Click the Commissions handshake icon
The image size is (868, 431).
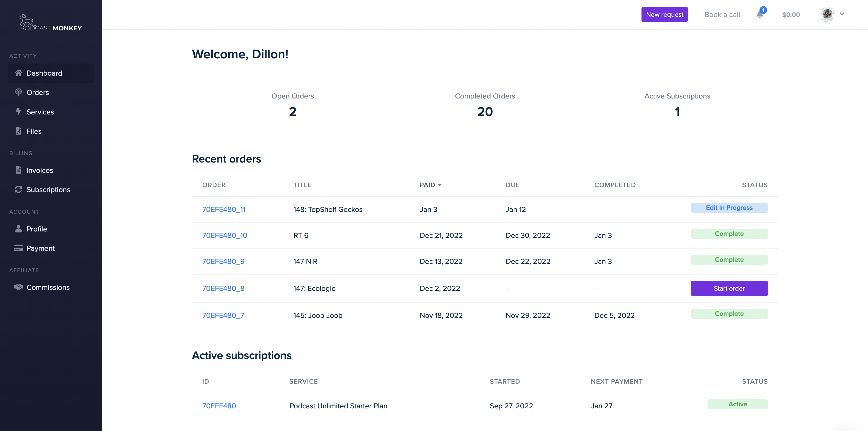click(19, 287)
